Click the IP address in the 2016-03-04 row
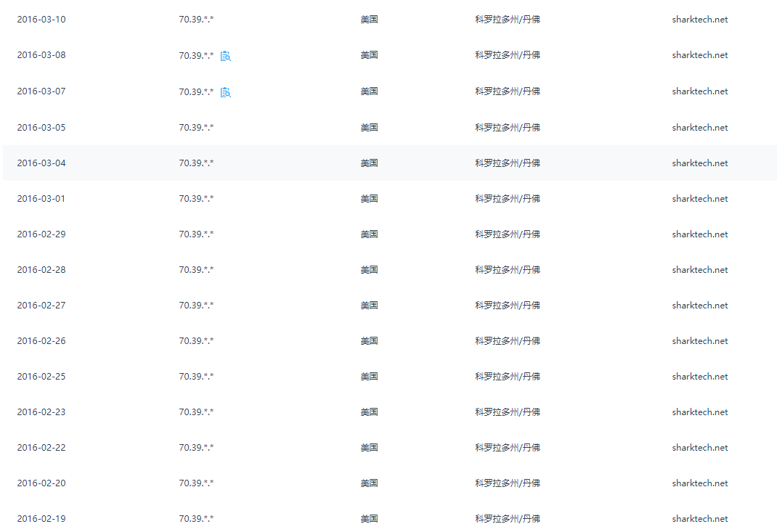Viewport: 777px width, 532px height. click(x=196, y=163)
